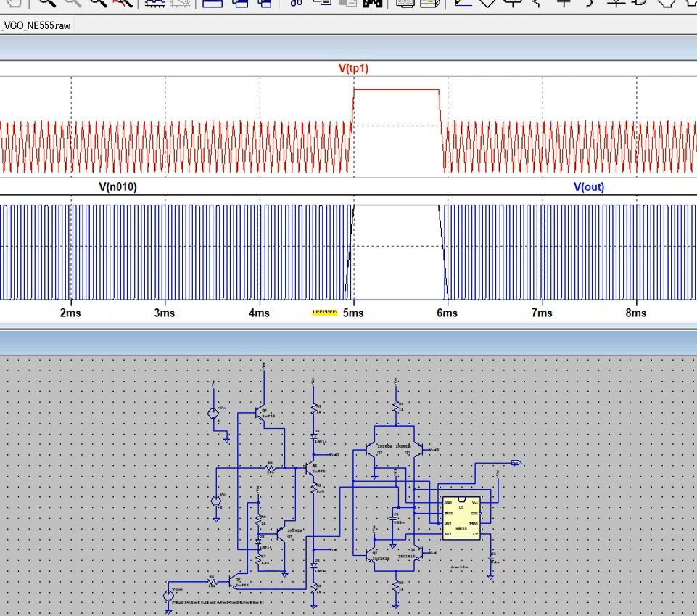Select the scissors cut tool

click(x=295, y=2)
